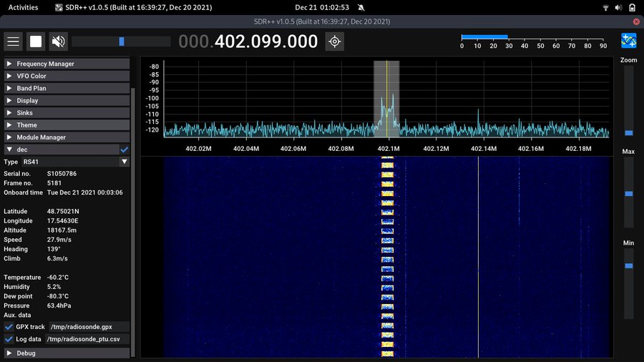Select Longitude value 17.54630E
644x362 pixels.
[62, 221]
